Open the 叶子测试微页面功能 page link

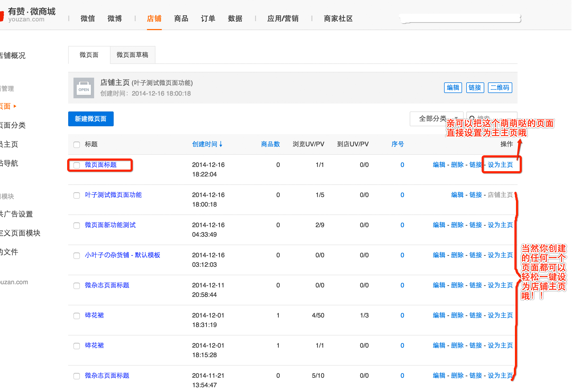(x=113, y=195)
